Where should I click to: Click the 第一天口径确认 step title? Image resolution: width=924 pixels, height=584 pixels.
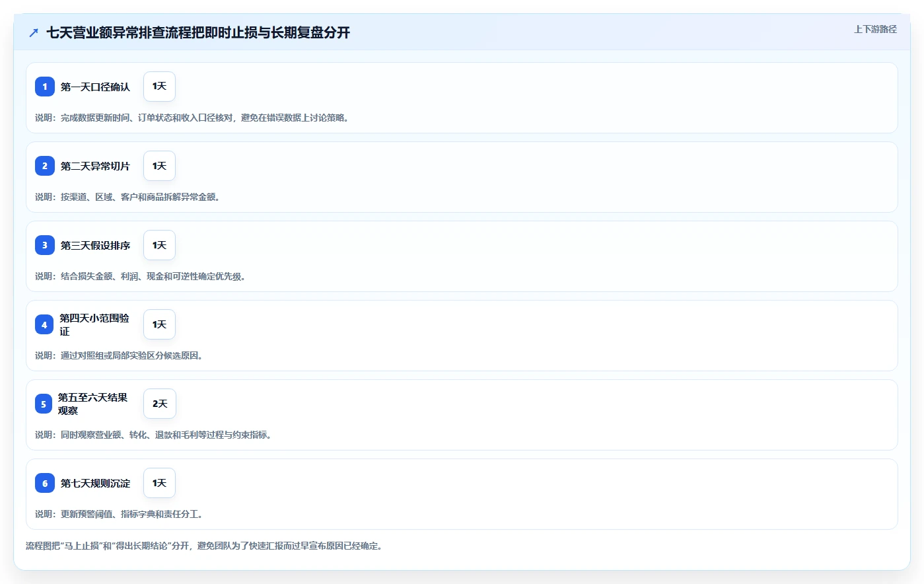point(95,87)
